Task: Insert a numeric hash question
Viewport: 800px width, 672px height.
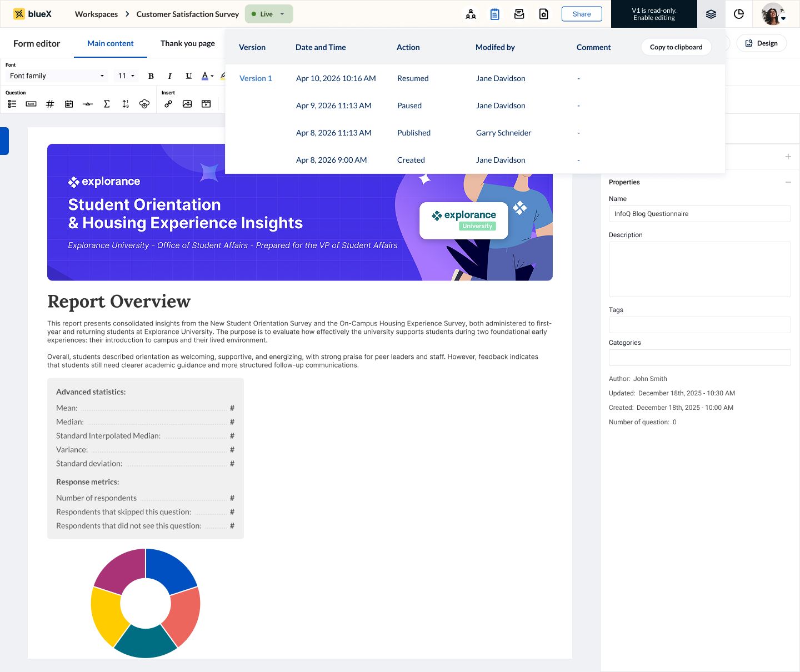Action: tap(50, 104)
